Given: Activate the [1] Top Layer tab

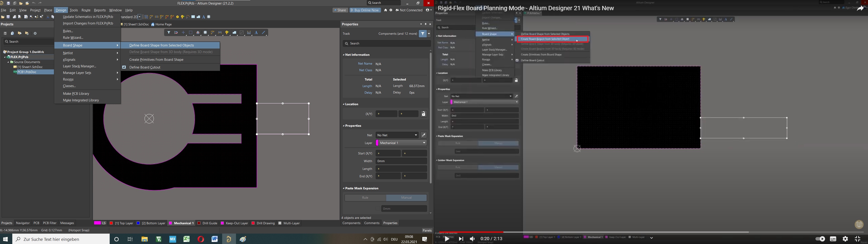Looking at the screenshot, I should [121, 223].
